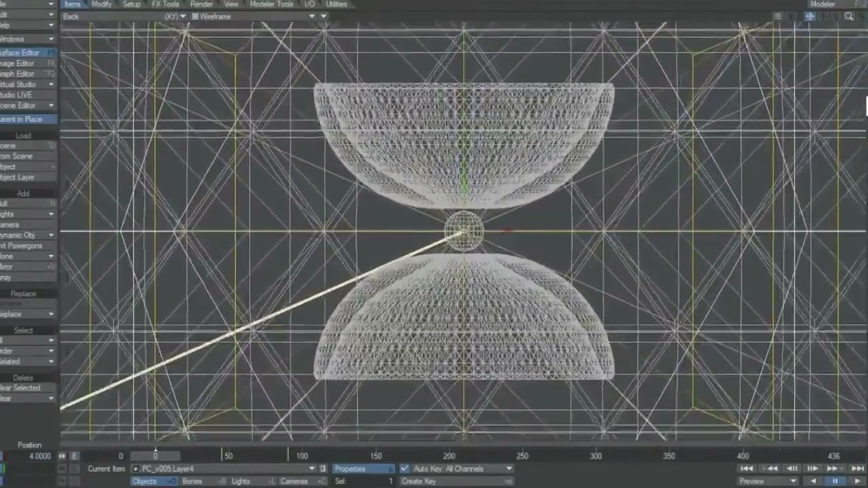Screen dimensions: 868x488
Task: Pause playback with the highlighted pause button
Action: coord(835,481)
